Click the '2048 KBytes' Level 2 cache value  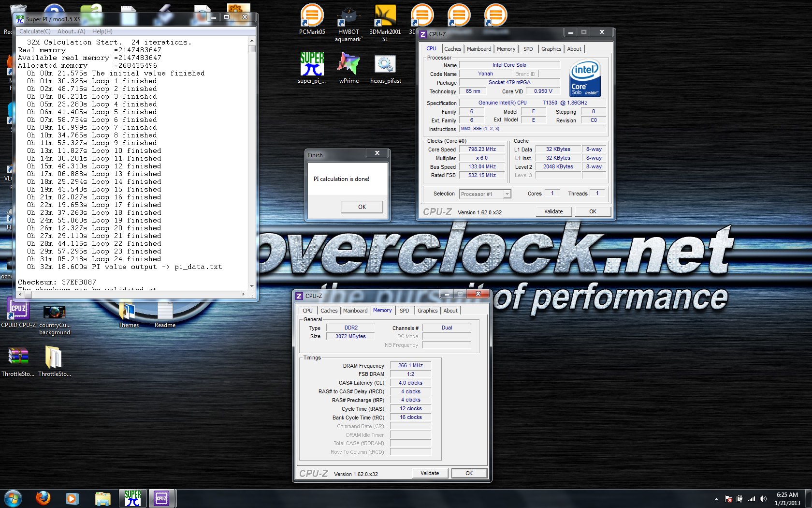click(558, 167)
